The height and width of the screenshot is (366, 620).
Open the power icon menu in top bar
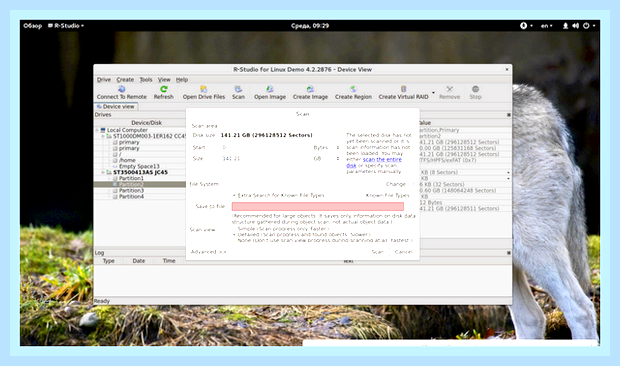tap(586, 26)
